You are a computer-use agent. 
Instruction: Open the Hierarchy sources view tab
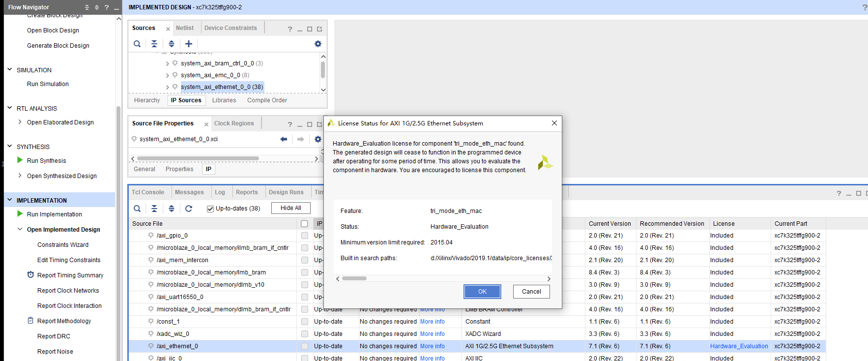pos(147,100)
